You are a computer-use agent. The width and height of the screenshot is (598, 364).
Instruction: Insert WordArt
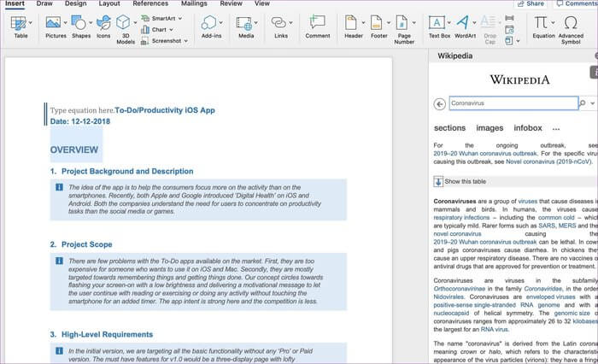point(463,26)
